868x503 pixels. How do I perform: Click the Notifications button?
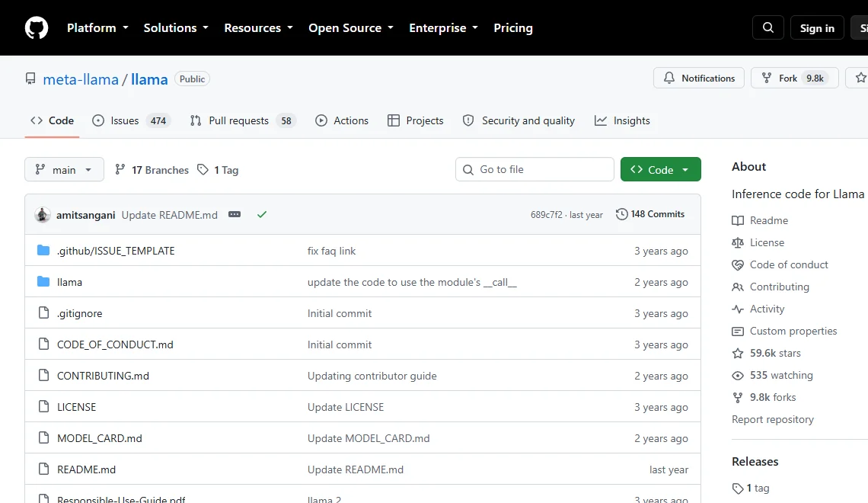tap(699, 78)
